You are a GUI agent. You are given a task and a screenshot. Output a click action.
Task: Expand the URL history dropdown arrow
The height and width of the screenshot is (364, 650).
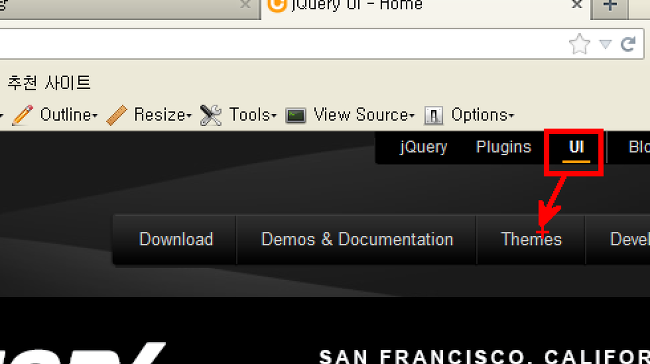click(x=605, y=44)
